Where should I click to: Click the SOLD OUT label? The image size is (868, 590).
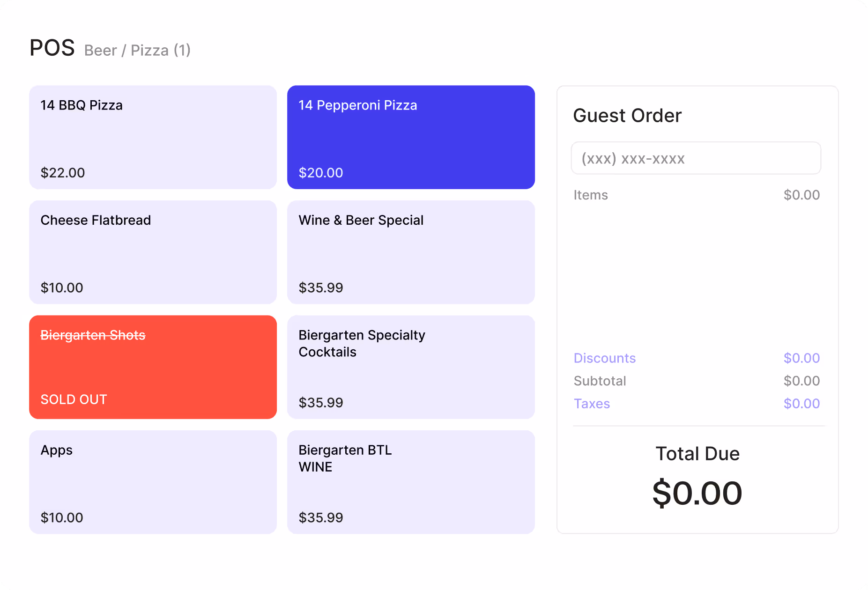pos(74,399)
